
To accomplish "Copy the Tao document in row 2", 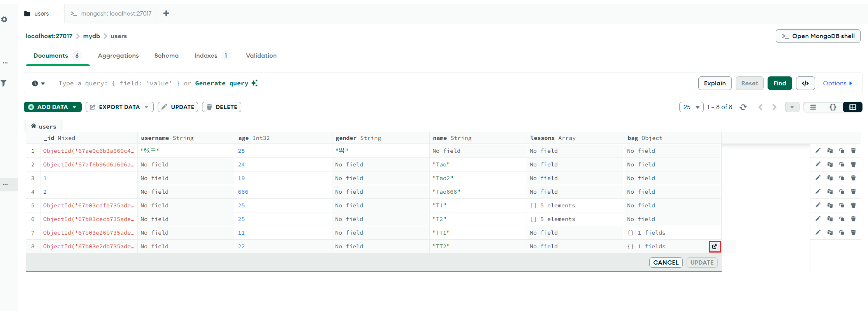I will click(830, 164).
